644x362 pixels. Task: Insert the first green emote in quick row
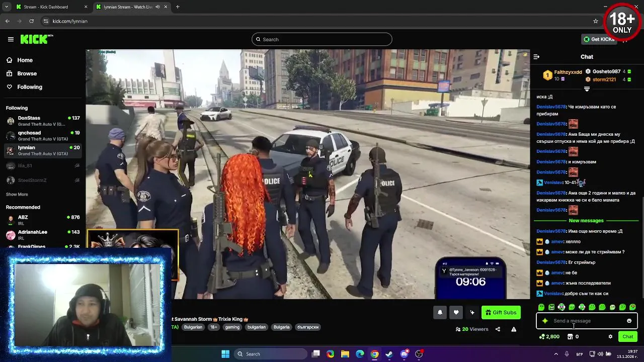[541, 307]
